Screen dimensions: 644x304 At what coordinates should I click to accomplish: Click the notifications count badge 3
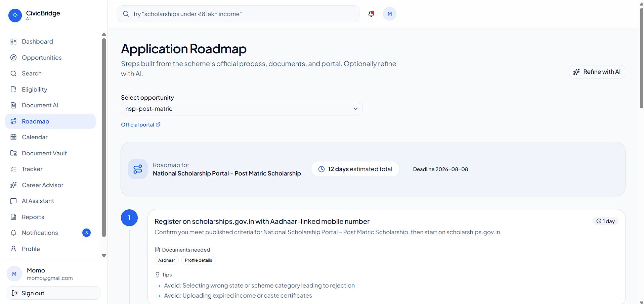tap(86, 233)
